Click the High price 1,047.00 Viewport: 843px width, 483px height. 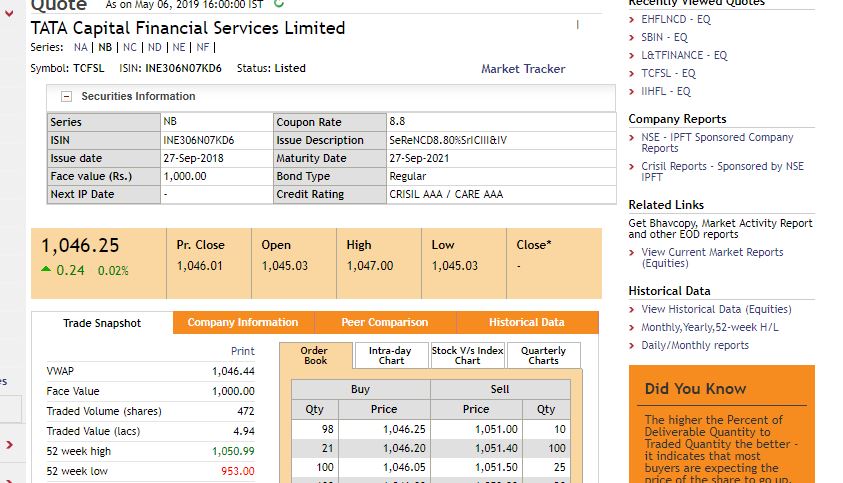pos(370,266)
